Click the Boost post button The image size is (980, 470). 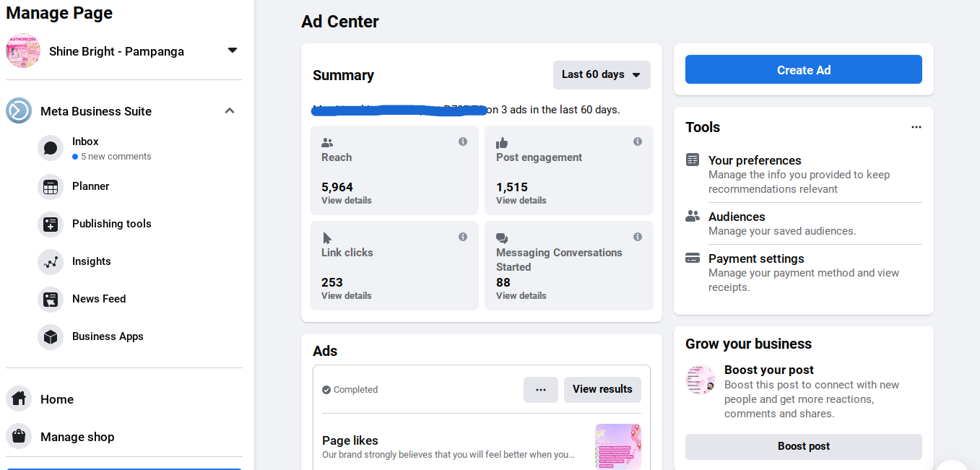[x=804, y=447]
